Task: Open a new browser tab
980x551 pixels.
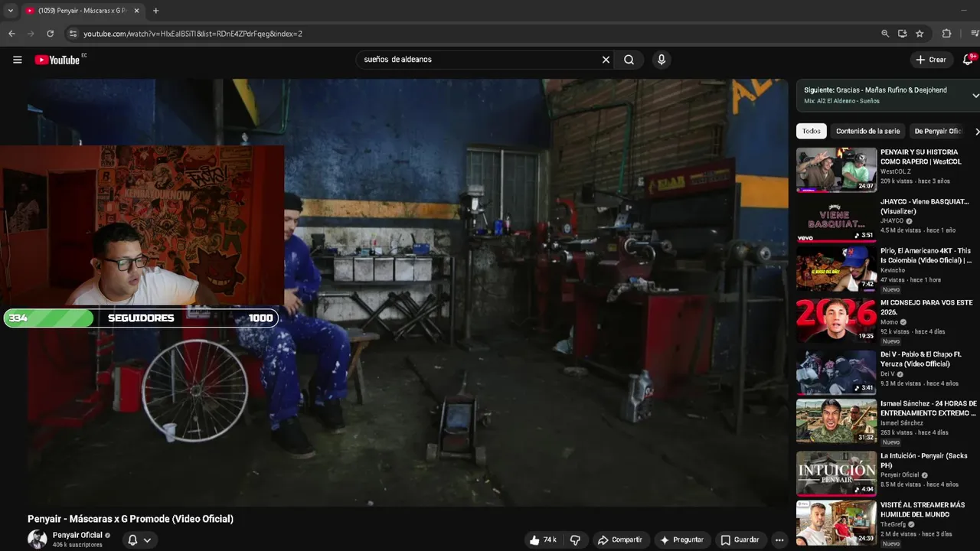Action: (155, 11)
